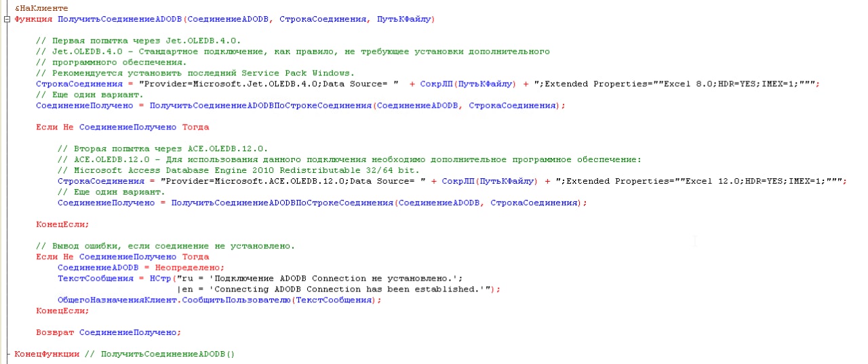This screenshot has width=868, height=364.
Task: Place cursor on comment 'Первая попытка через Jet.OLEDB.4.0.'
Action: click(x=138, y=41)
